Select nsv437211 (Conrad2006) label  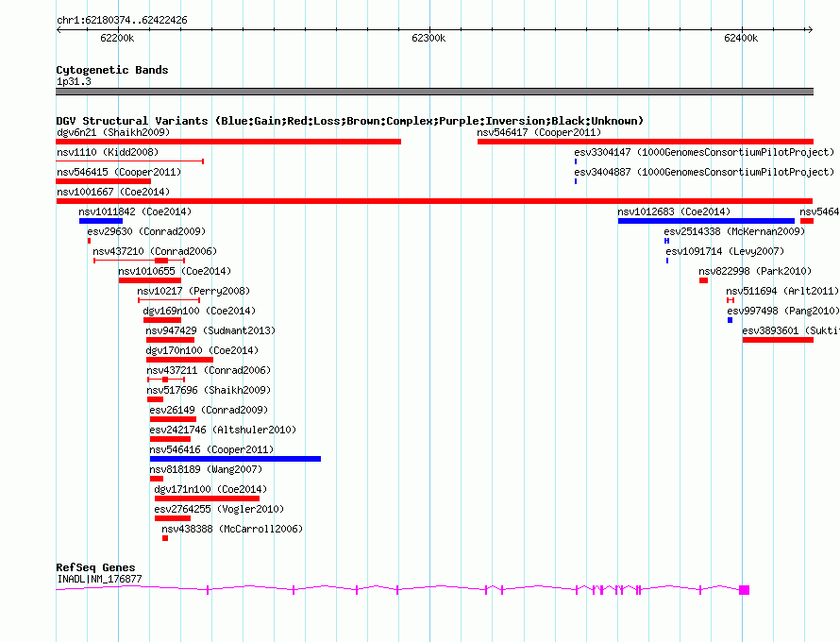[209, 370]
